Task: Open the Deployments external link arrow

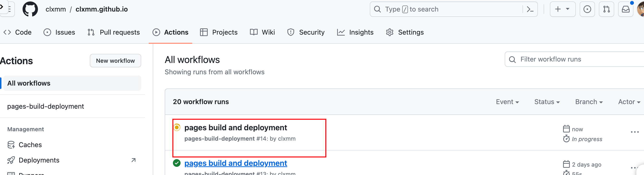Action: click(x=134, y=160)
